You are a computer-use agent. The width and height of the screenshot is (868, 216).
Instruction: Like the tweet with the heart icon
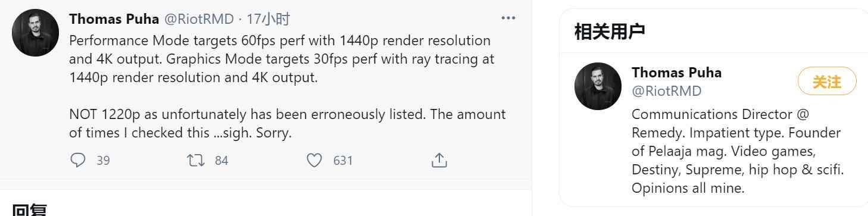(x=314, y=160)
